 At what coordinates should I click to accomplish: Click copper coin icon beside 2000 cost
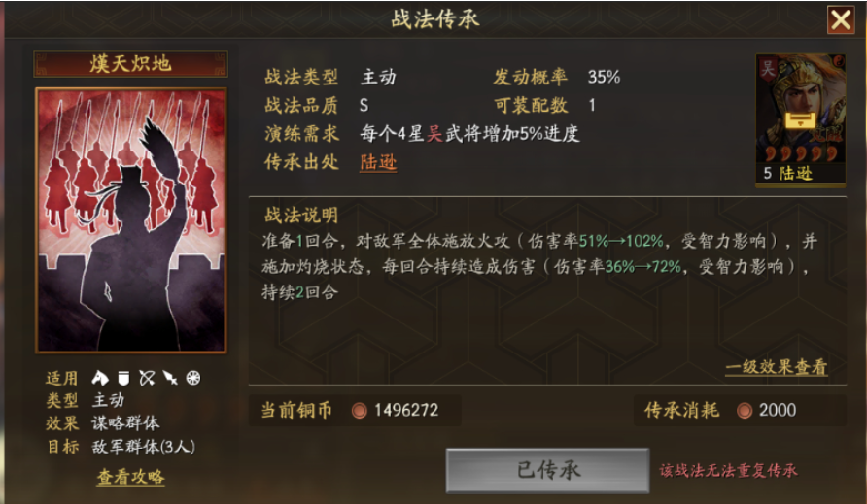745,411
